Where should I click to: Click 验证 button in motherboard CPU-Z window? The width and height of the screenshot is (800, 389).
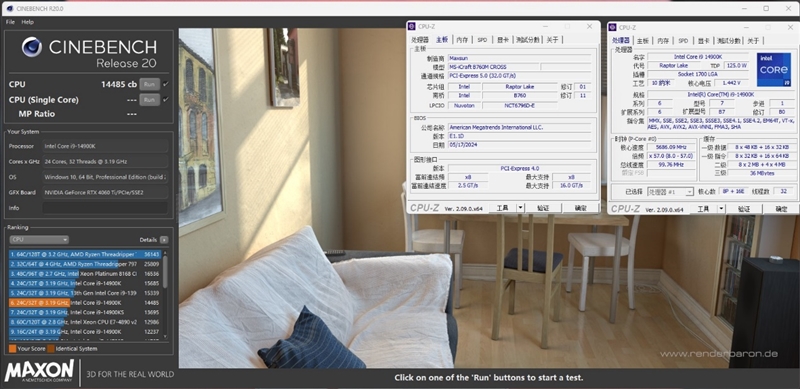[543, 208]
